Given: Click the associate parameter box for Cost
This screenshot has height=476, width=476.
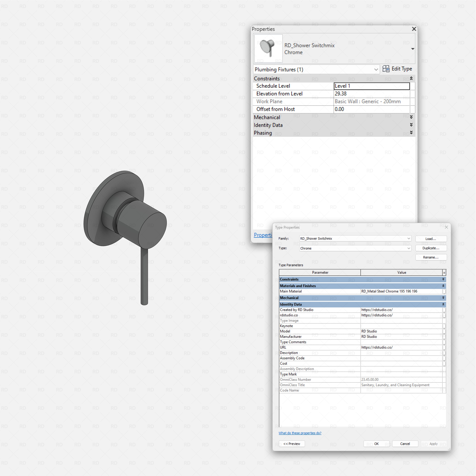Looking at the screenshot, I should tap(444, 364).
